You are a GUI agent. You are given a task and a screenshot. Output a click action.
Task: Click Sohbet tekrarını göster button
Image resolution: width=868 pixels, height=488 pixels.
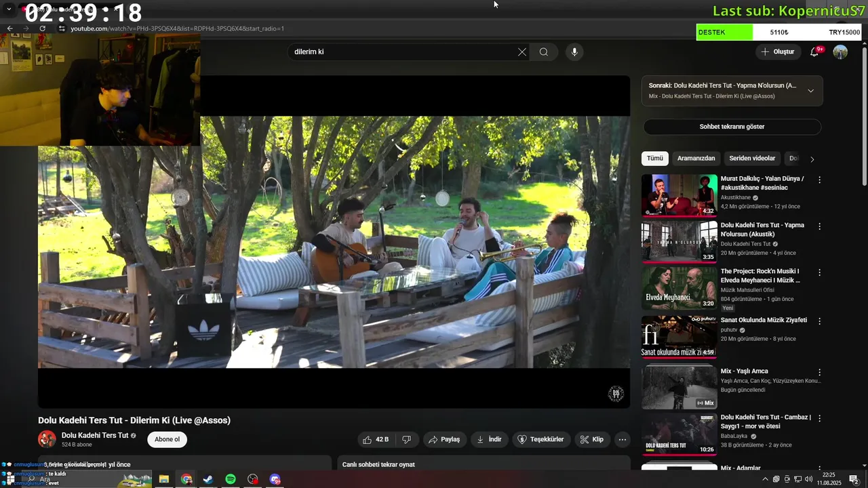pos(732,127)
